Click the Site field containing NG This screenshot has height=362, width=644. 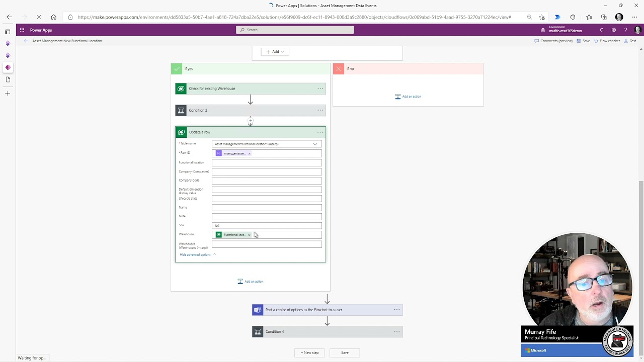coord(267,226)
